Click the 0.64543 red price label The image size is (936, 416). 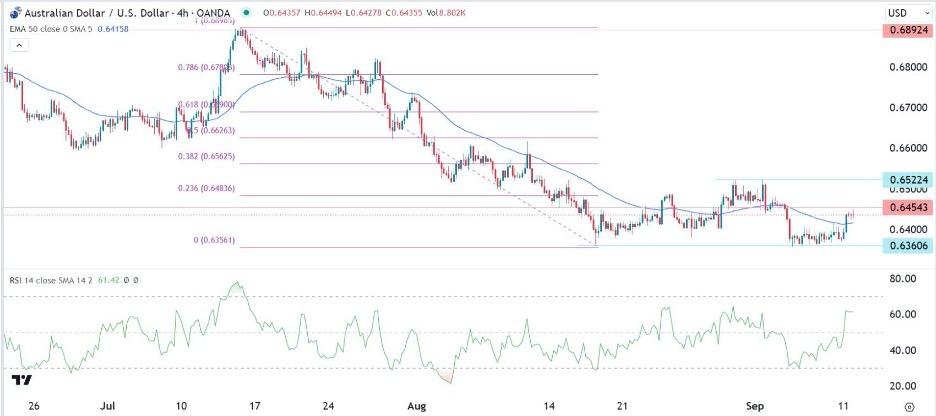click(909, 208)
